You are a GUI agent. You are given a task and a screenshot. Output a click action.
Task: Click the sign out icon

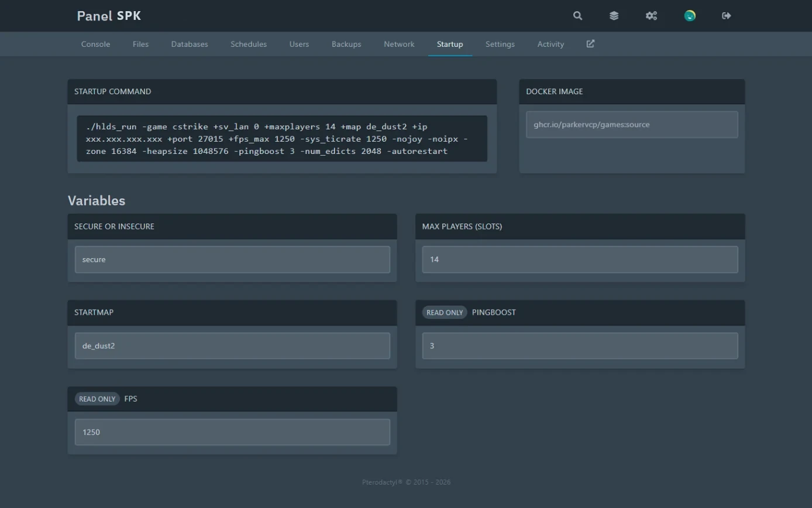[727, 16]
